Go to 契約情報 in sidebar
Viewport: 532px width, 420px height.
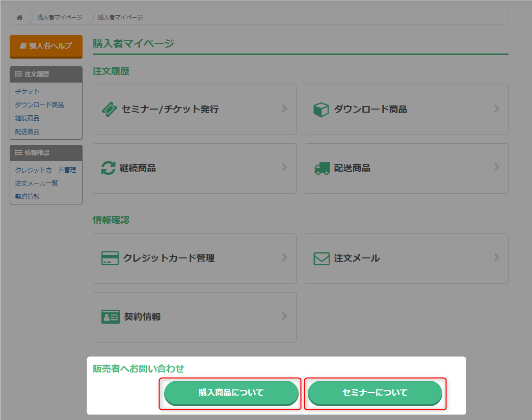click(27, 197)
